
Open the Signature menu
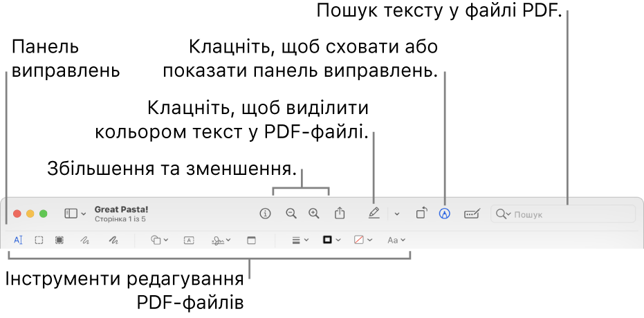[x=221, y=241]
